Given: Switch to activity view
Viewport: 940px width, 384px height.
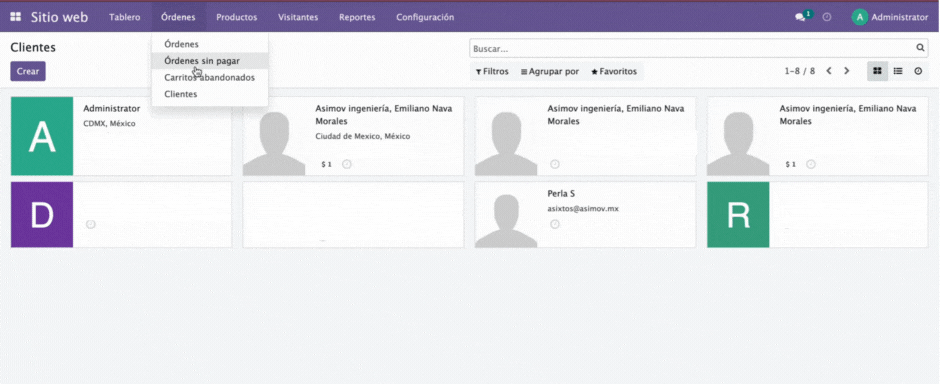Looking at the screenshot, I should (918, 71).
